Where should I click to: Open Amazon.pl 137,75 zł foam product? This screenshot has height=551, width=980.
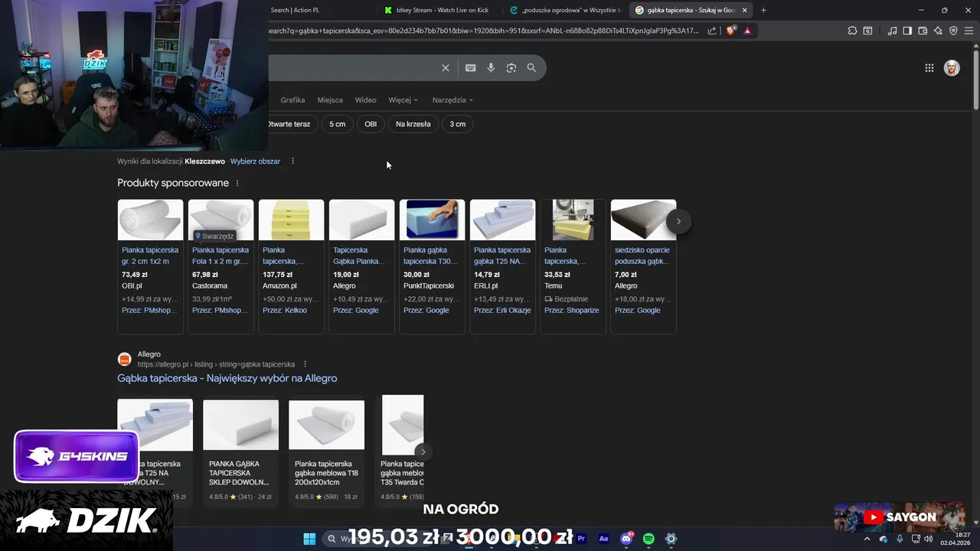(x=291, y=266)
